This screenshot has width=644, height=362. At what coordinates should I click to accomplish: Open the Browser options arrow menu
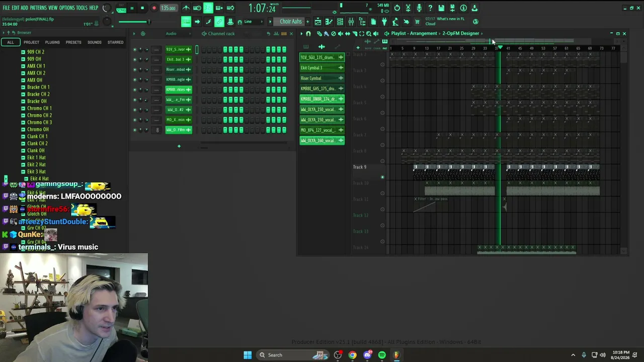click(4, 33)
